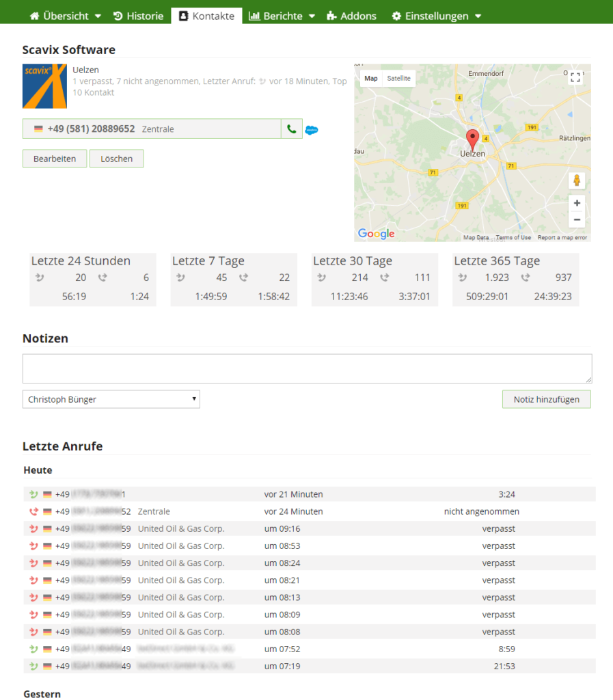Zoom in on the map
Screen dimensions: 613x700
577,203
